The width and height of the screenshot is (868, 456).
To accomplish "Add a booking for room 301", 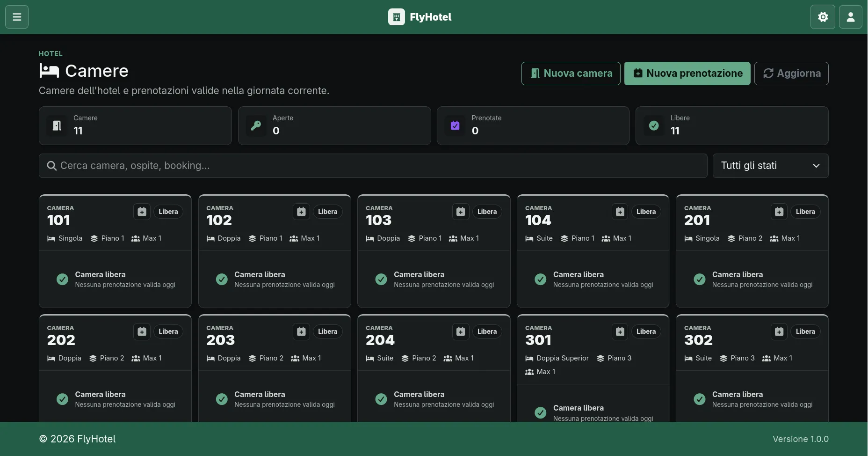I will coord(620,331).
